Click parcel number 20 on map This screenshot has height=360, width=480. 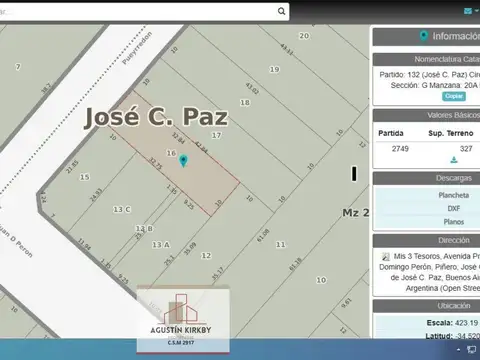pos(304,36)
